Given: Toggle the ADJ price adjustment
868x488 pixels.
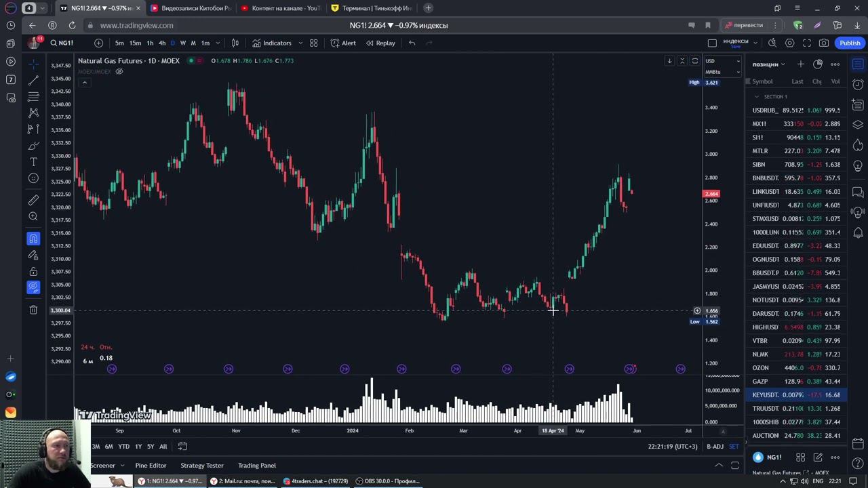Looking at the screenshot, I should click(715, 446).
